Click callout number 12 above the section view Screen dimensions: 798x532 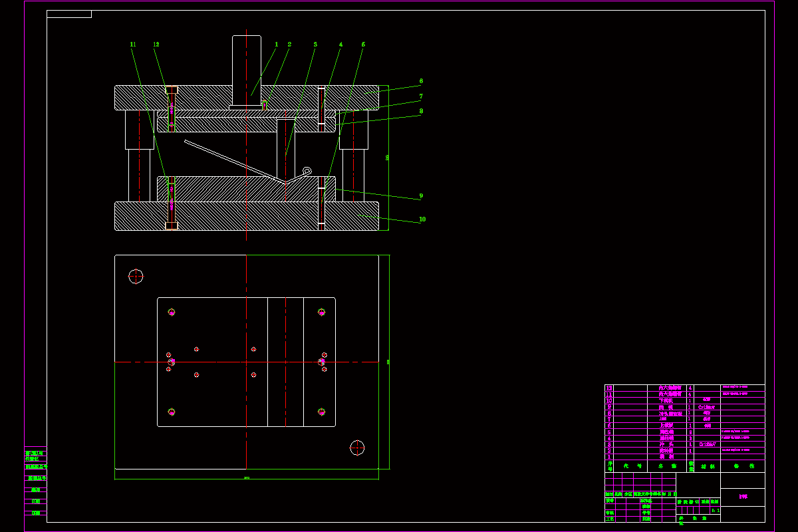156,45
